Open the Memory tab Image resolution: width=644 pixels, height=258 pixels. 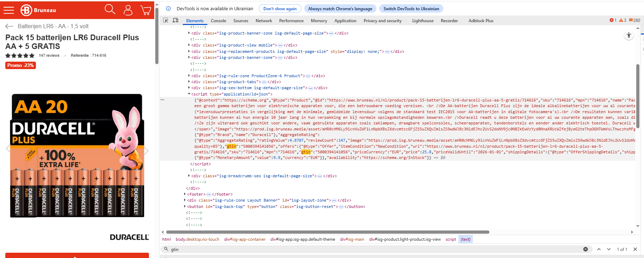point(319,20)
